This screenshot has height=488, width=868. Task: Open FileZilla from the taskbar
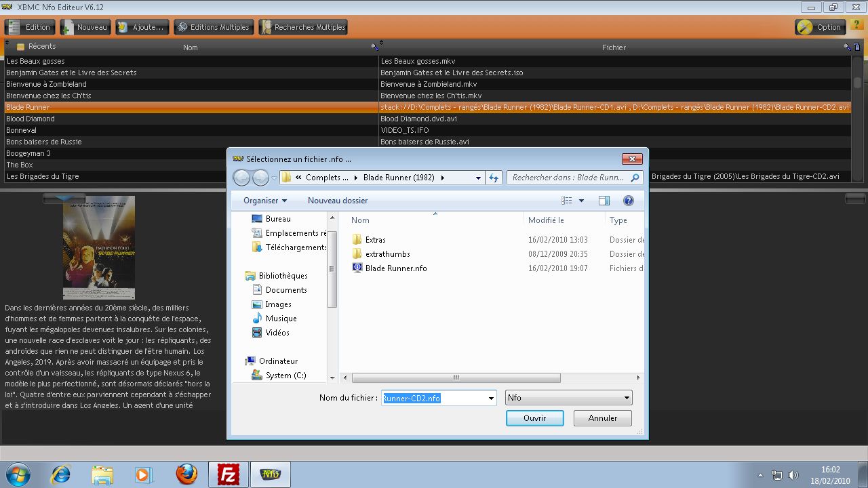229,474
